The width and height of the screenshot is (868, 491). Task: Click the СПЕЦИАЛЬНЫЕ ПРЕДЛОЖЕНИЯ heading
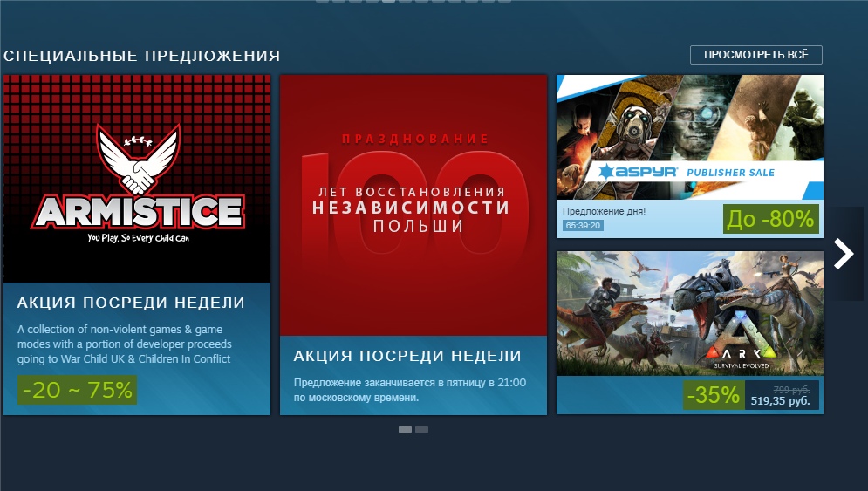[x=141, y=56]
